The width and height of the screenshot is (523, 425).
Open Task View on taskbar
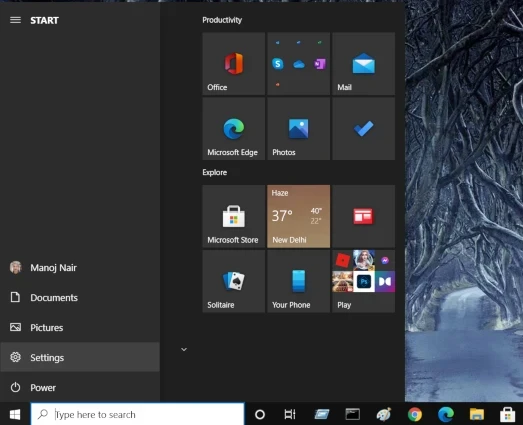[290, 414]
